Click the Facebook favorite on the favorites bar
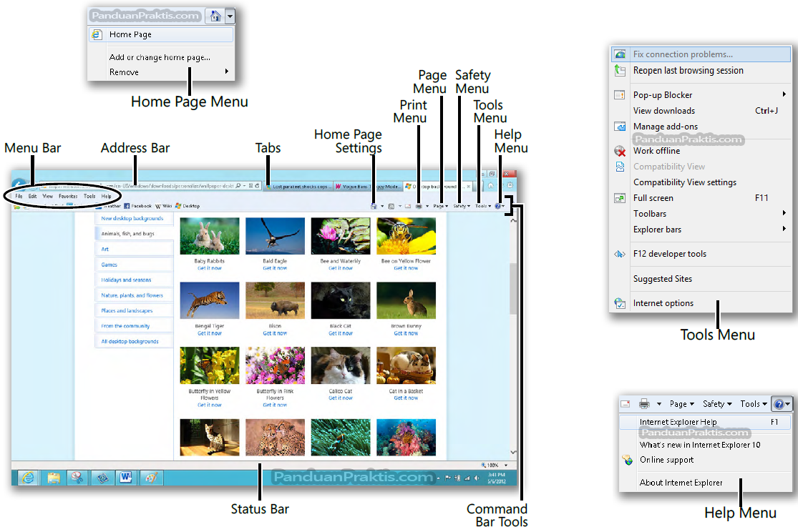 pos(138,205)
